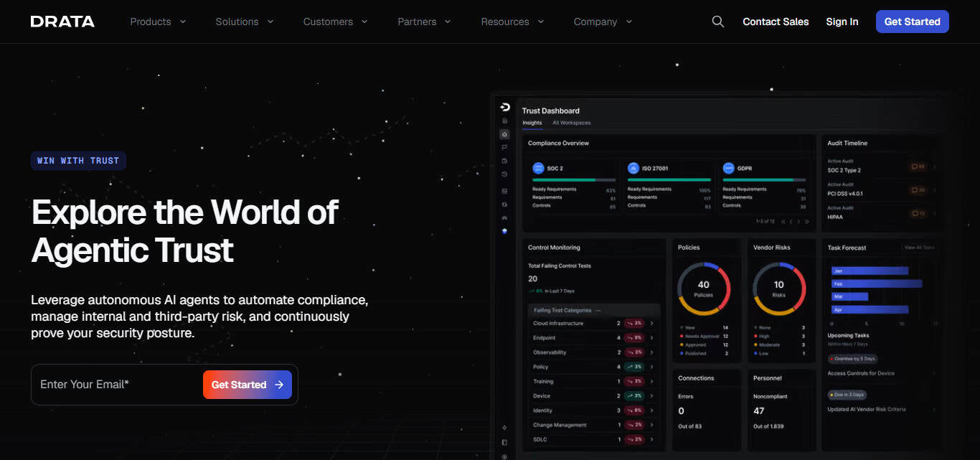Click the Vendor Risks donut chart
The width and height of the screenshot is (980, 460).
779,288
